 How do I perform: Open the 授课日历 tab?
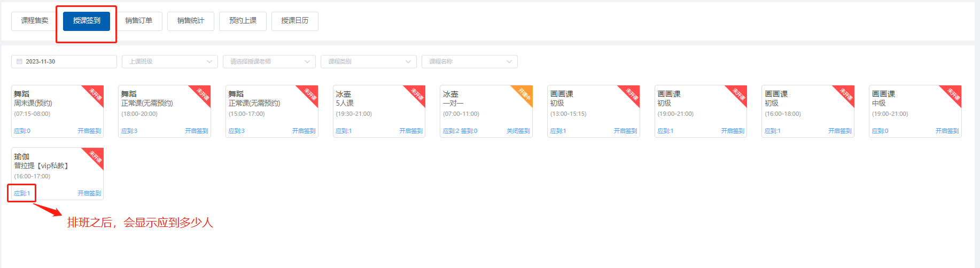(295, 21)
